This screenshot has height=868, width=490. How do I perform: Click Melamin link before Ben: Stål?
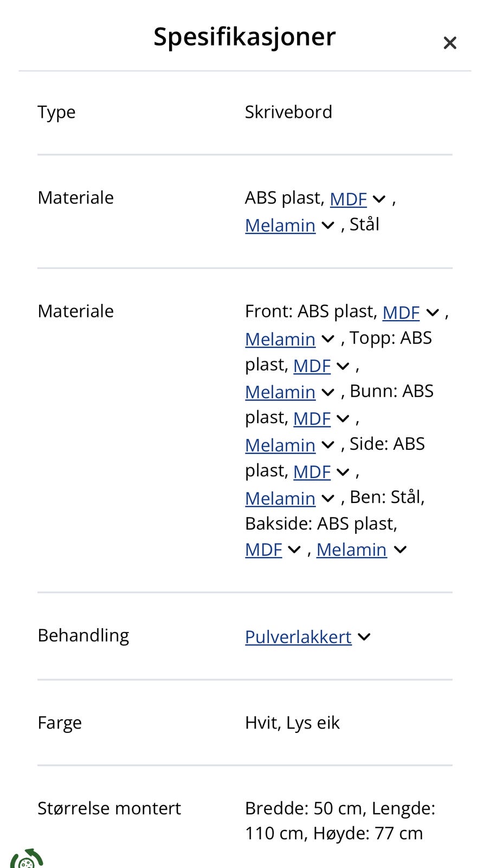pyautogui.click(x=280, y=498)
